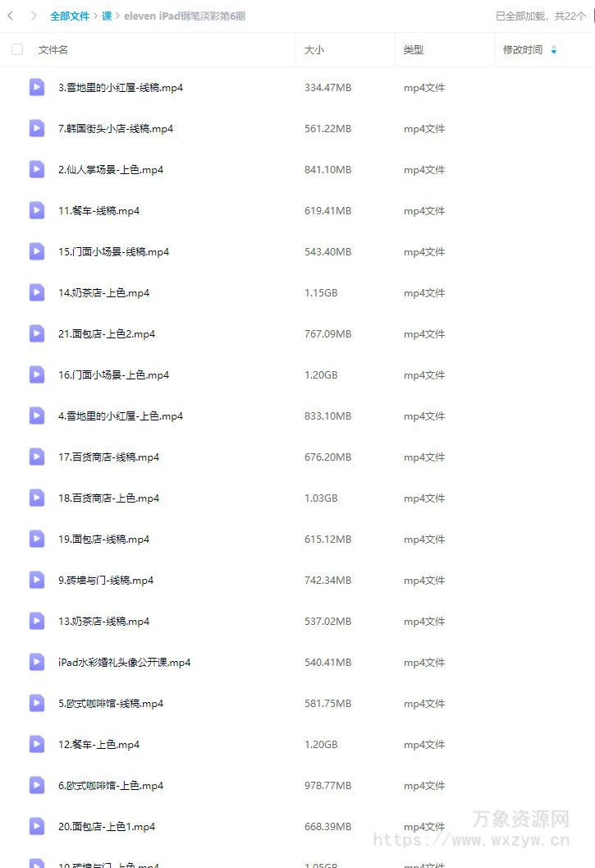Click video icon for 7.韩国街头小店-线稿.mp4

37,128
